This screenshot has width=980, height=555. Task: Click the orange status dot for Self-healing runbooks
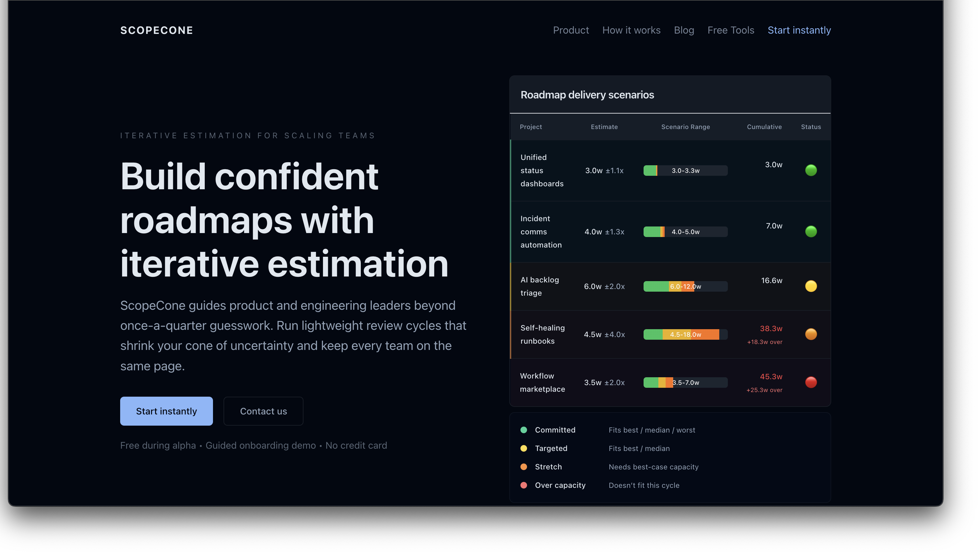pos(811,334)
